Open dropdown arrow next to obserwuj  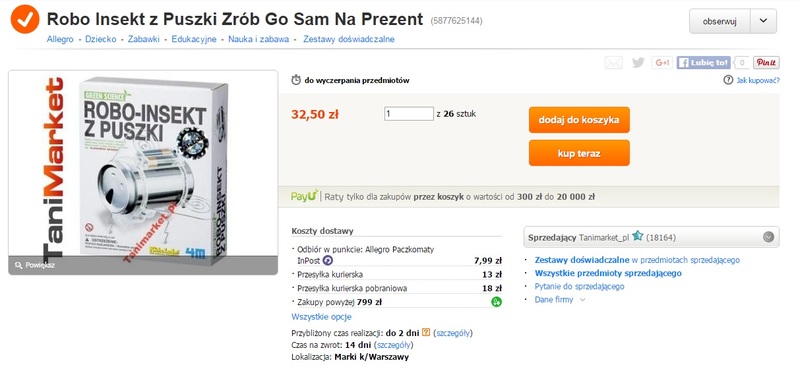coord(763,21)
